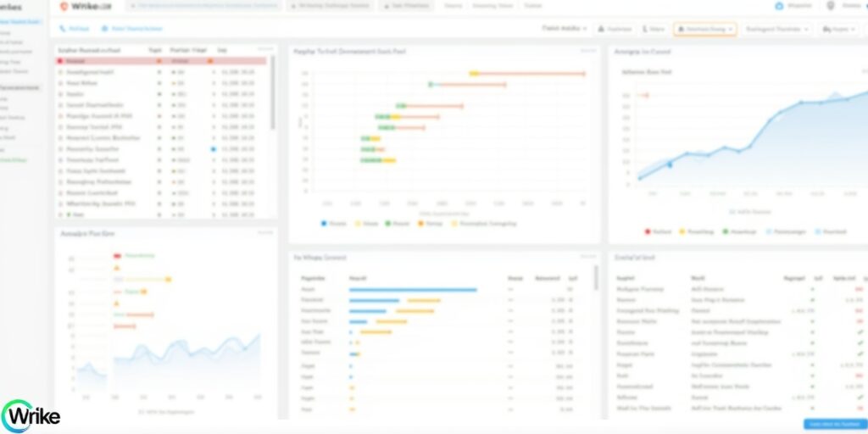
Task: Click the blue button in the bottom-right corner
Action: tap(834, 424)
